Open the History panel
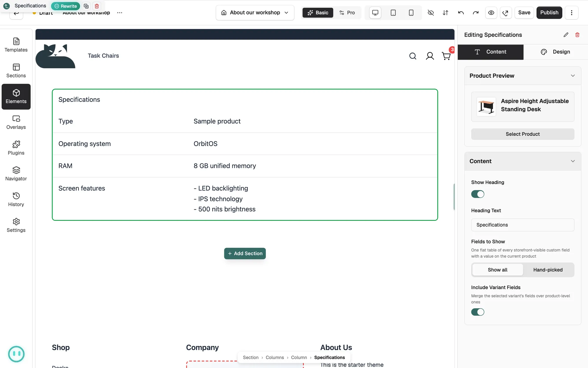The image size is (588, 368). point(16,200)
